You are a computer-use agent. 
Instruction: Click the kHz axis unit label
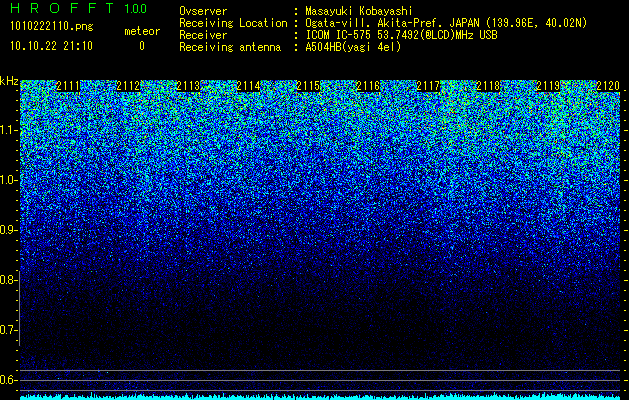pyautogui.click(x=9, y=81)
